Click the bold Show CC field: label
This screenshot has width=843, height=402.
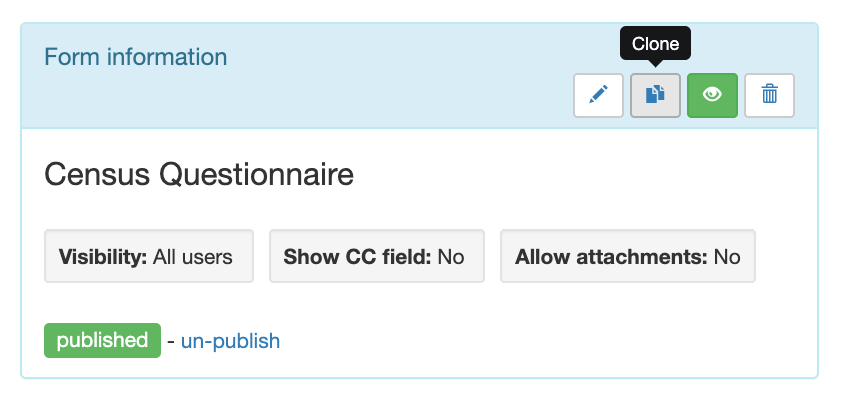pos(358,256)
